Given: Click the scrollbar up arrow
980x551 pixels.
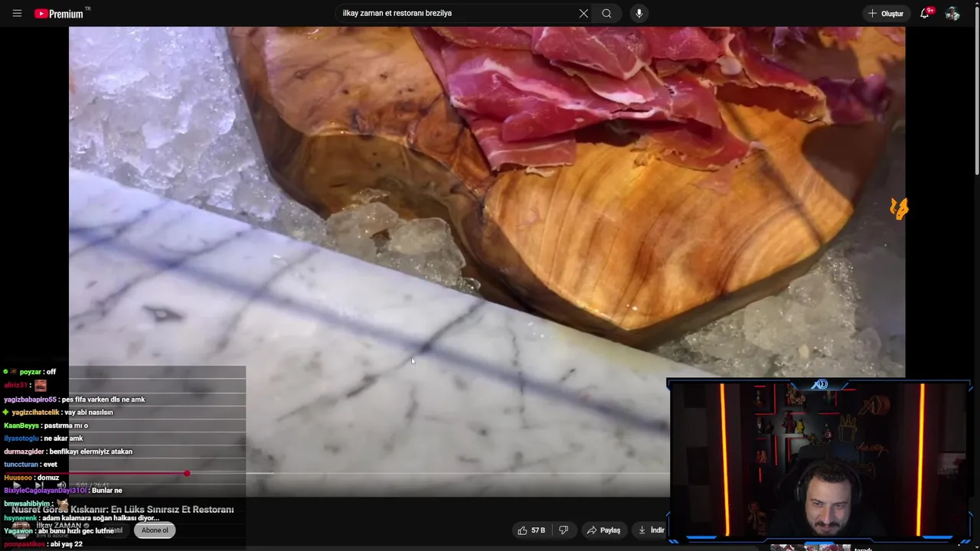Looking at the screenshot, I should tap(975, 4).
